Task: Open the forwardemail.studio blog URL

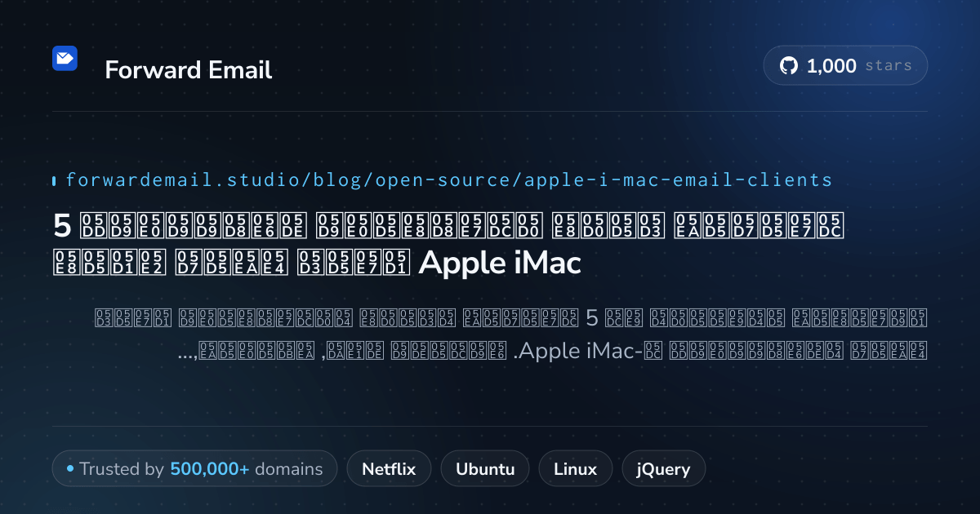Action: (x=448, y=179)
